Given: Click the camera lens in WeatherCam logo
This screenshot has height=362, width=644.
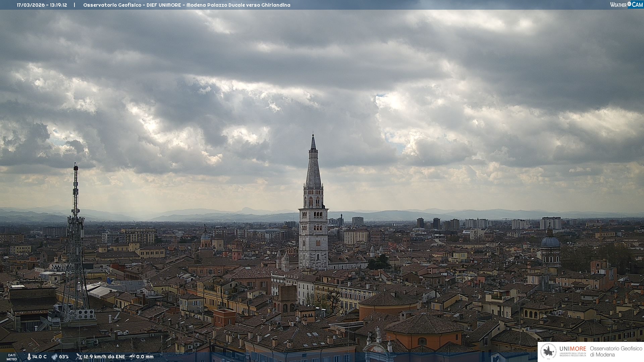Looking at the screenshot, I should coord(629,4).
